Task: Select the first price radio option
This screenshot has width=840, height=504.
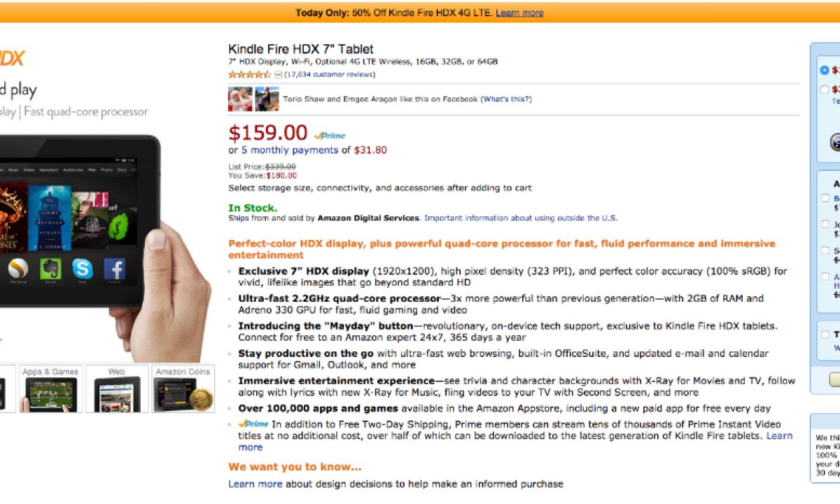Action: tap(824, 71)
